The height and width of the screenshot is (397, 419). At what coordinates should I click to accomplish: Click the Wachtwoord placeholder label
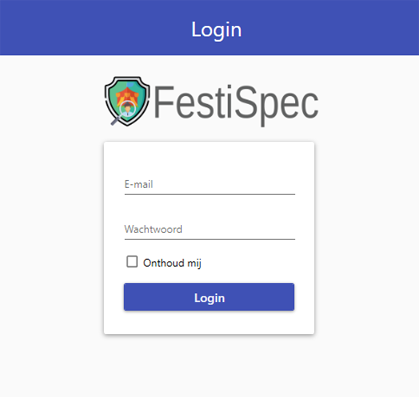pyautogui.click(x=153, y=229)
